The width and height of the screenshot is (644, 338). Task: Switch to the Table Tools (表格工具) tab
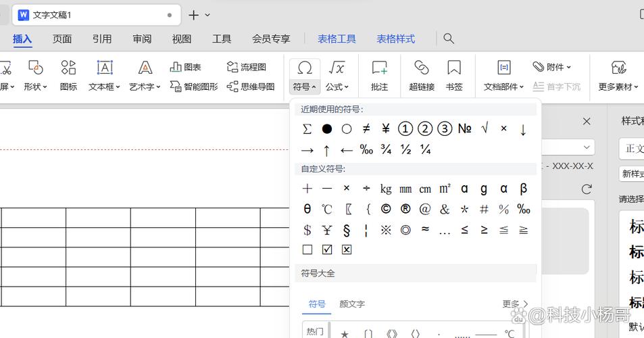pyautogui.click(x=337, y=39)
